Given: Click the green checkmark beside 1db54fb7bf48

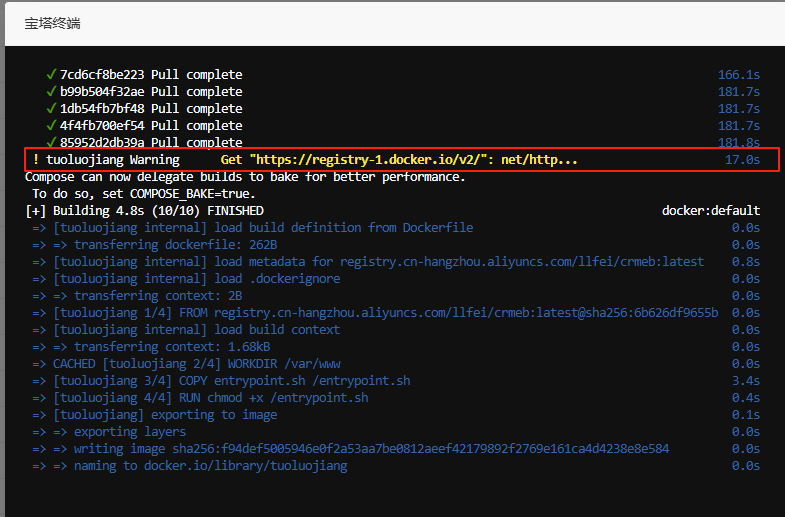Looking at the screenshot, I should tap(51, 109).
